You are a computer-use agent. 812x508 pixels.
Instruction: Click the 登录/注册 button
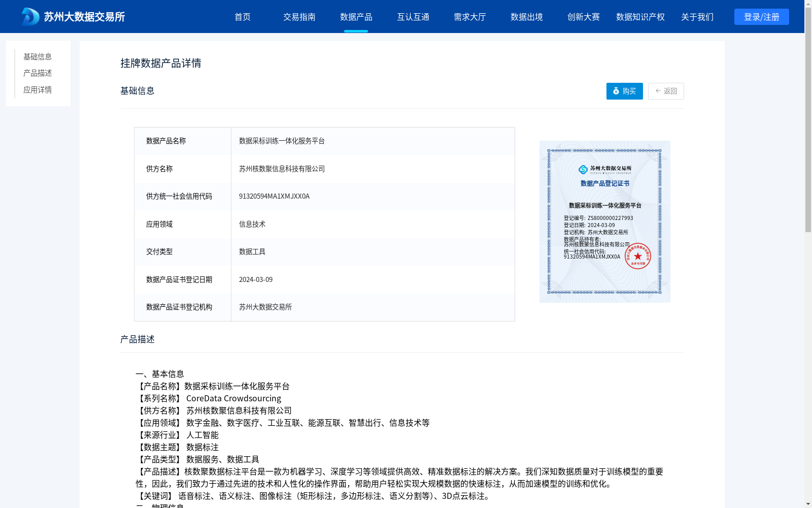[762, 17]
